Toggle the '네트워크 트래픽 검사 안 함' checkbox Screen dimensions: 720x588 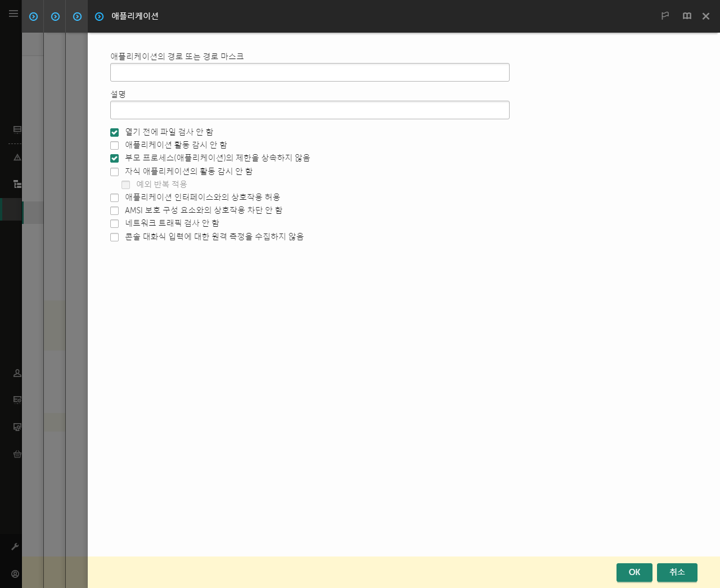114,223
